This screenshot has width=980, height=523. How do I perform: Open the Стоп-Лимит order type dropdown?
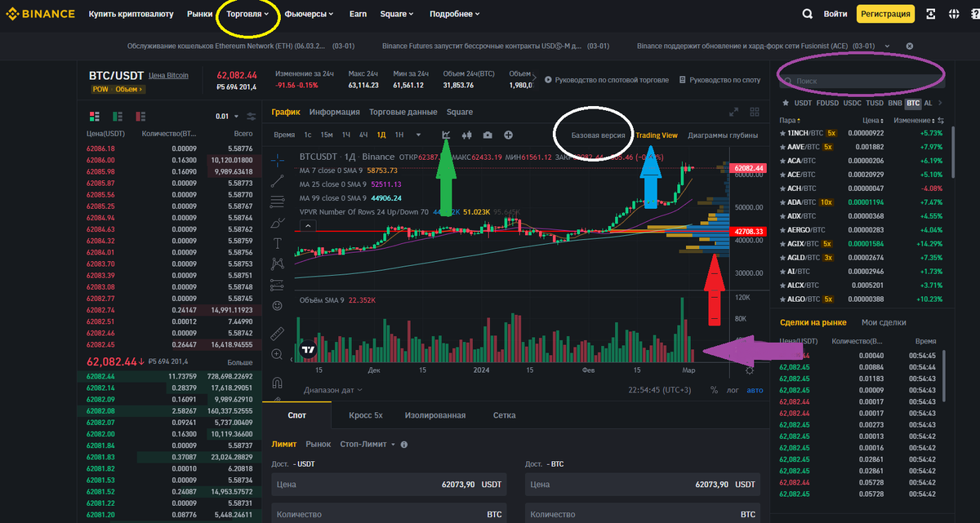coord(367,444)
